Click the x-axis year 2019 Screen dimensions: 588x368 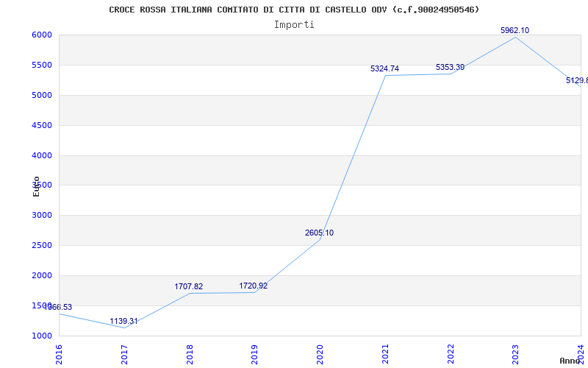coord(255,354)
